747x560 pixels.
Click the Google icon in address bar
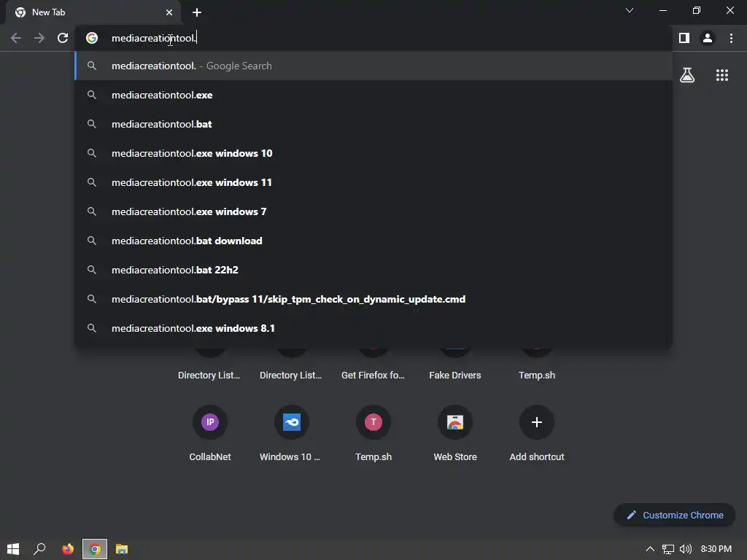pos(92,38)
